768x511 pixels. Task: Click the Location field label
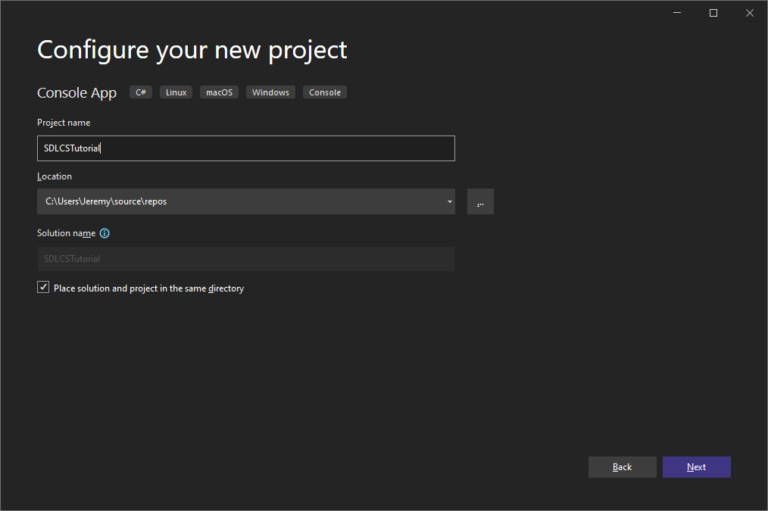click(x=54, y=176)
